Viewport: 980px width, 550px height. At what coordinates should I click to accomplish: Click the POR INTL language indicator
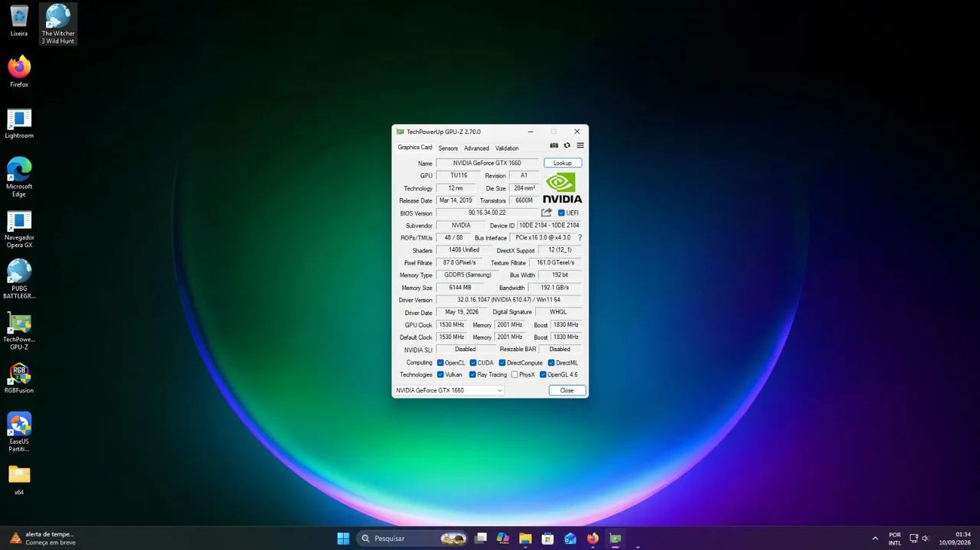[895, 539]
